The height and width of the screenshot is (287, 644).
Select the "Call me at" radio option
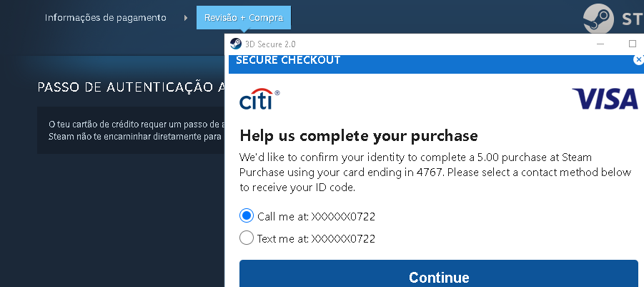[247, 216]
